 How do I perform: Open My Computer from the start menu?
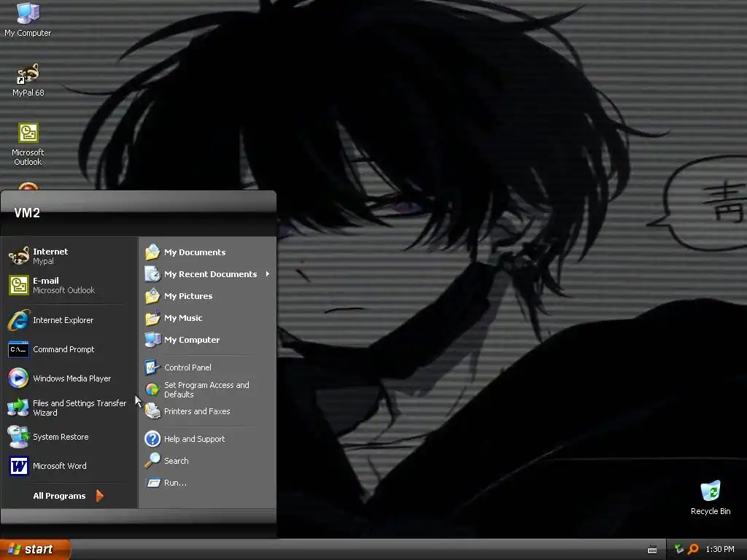click(208, 340)
